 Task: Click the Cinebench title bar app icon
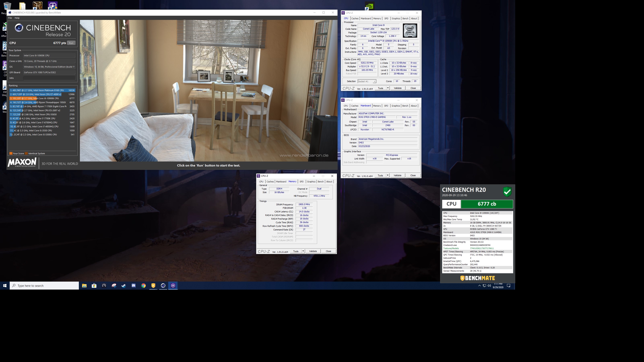coord(10,12)
